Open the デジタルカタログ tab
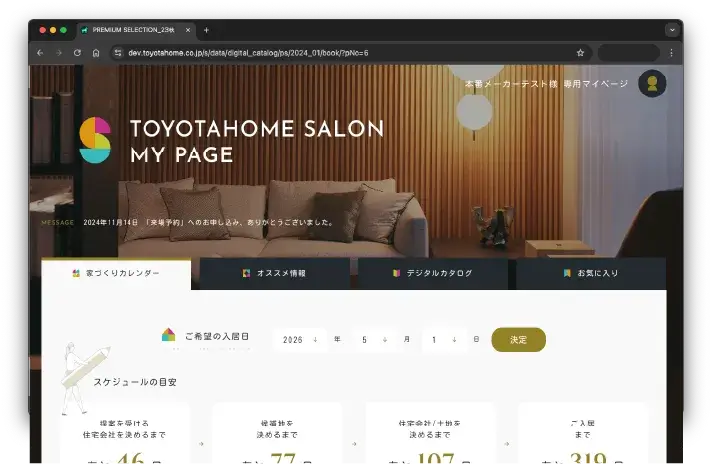The height and width of the screenshot is (464, 713). point(433,273)
